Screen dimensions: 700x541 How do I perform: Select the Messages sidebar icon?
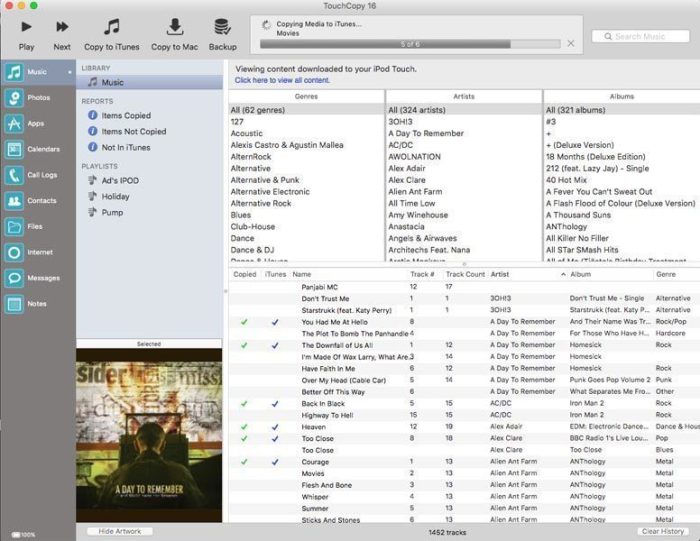tap(15, 278)
